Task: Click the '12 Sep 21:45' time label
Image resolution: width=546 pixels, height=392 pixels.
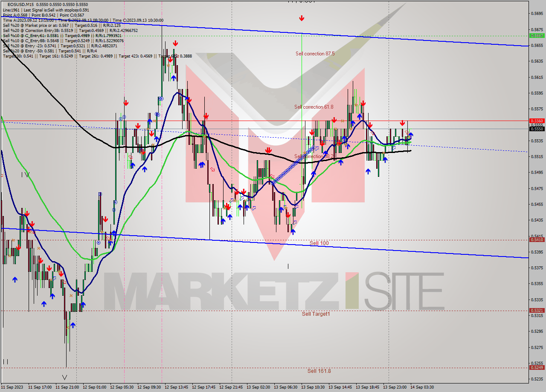Action: [x=232, y=387]
